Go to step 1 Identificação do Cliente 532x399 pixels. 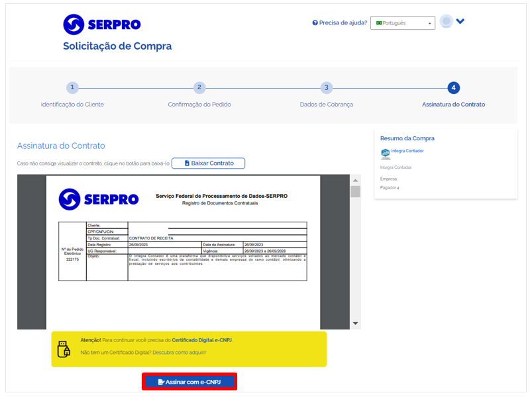[x=72, y=87]
